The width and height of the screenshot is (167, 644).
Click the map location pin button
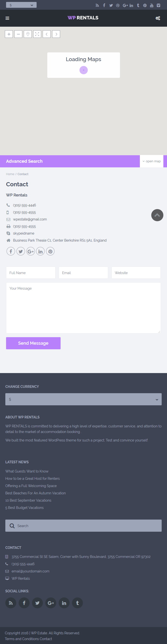coord(28,34)
